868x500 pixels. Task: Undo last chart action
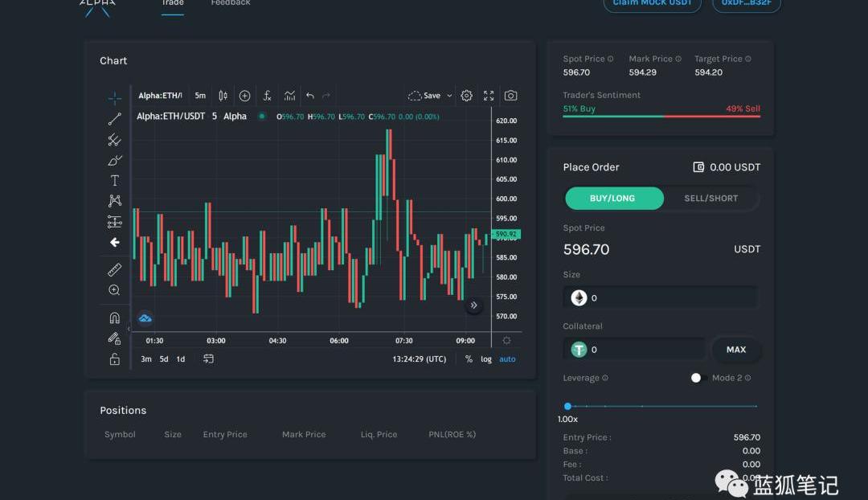(310, 96)
